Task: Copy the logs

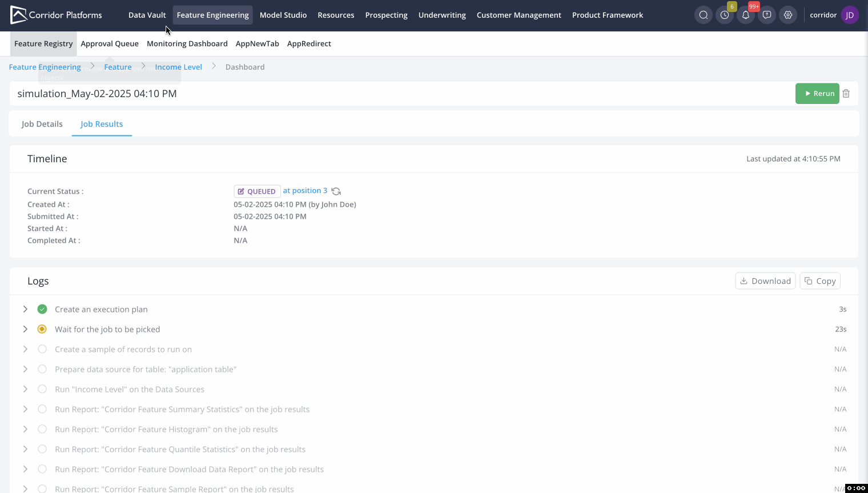Action: point(820,281)
